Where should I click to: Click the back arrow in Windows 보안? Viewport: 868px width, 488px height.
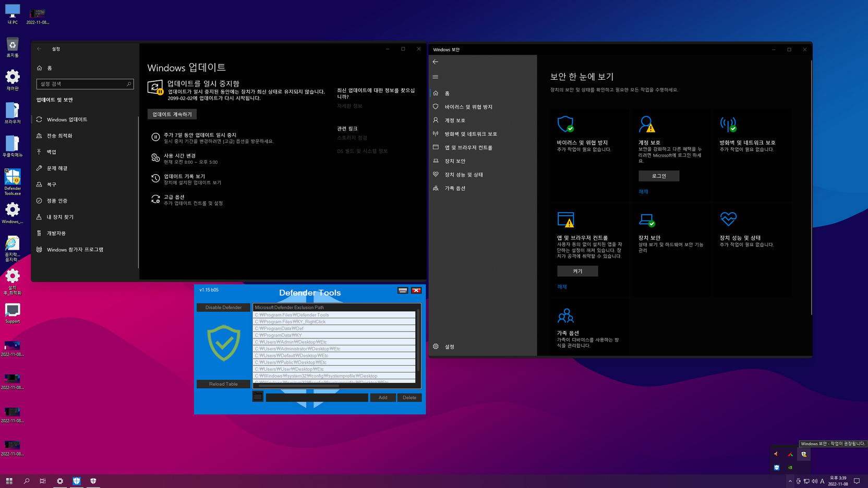click(x=436, y=62)
